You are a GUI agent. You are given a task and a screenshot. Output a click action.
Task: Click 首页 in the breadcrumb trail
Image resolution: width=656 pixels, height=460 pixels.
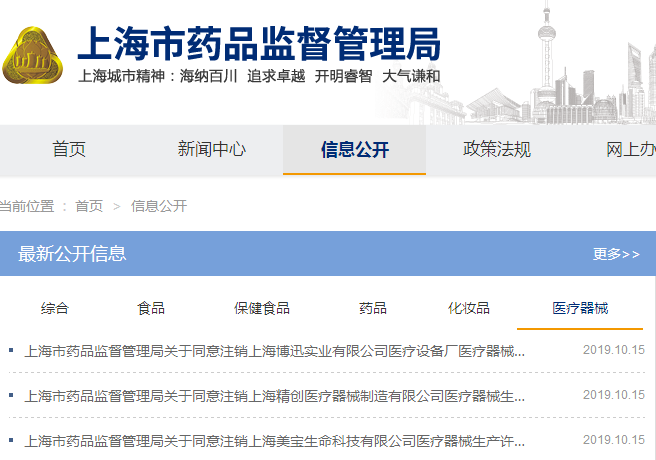pos(89,206)
